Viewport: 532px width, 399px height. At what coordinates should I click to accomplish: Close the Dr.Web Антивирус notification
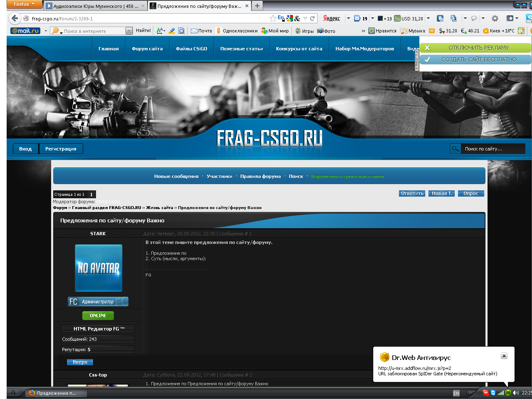(x=504, y=356)
